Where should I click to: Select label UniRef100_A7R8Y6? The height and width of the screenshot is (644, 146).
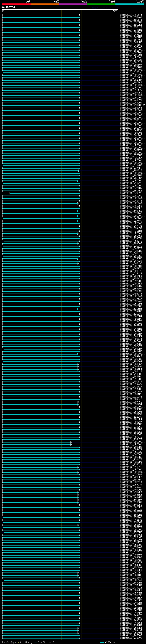pyautogui.click(x=131, y=193)
